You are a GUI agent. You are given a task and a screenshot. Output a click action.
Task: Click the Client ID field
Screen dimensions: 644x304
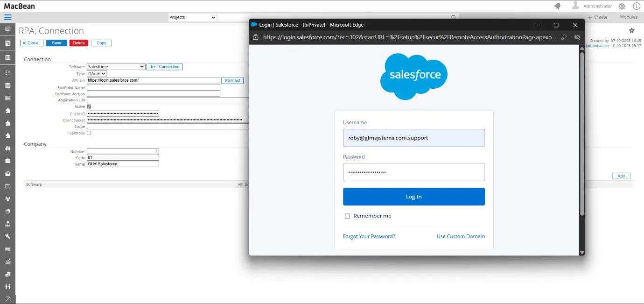point(123,113)
